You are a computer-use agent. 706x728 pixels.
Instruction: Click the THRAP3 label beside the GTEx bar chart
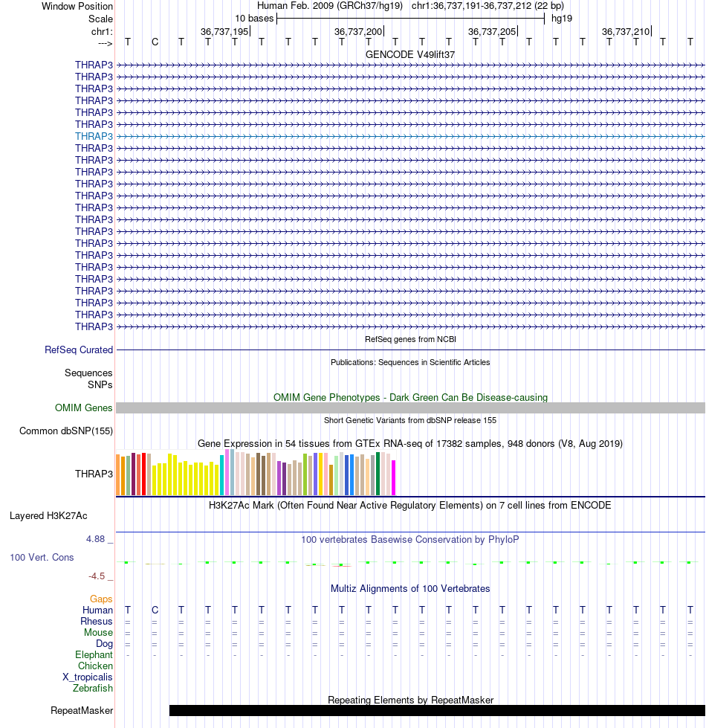94,474
